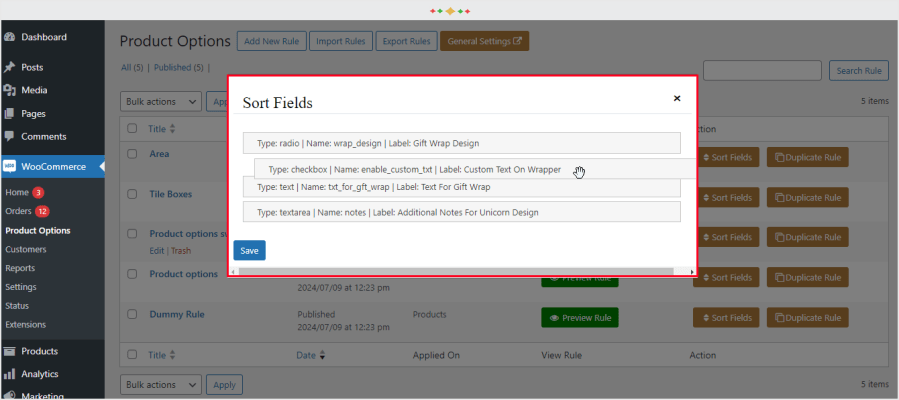
Task: Save the sorted fields order
Action: point(249,250)
